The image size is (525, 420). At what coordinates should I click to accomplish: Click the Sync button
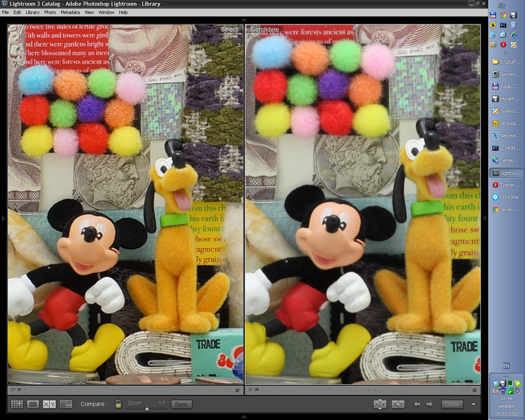click(181, 404)
